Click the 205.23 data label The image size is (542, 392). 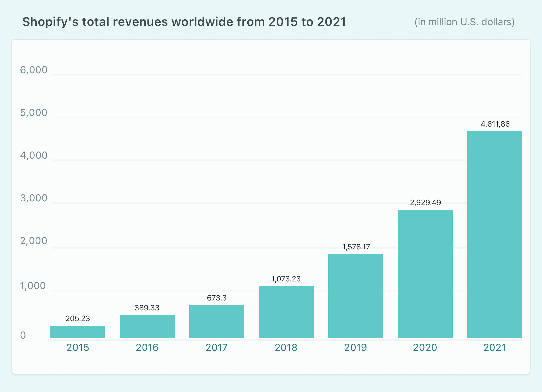(78, 319)
